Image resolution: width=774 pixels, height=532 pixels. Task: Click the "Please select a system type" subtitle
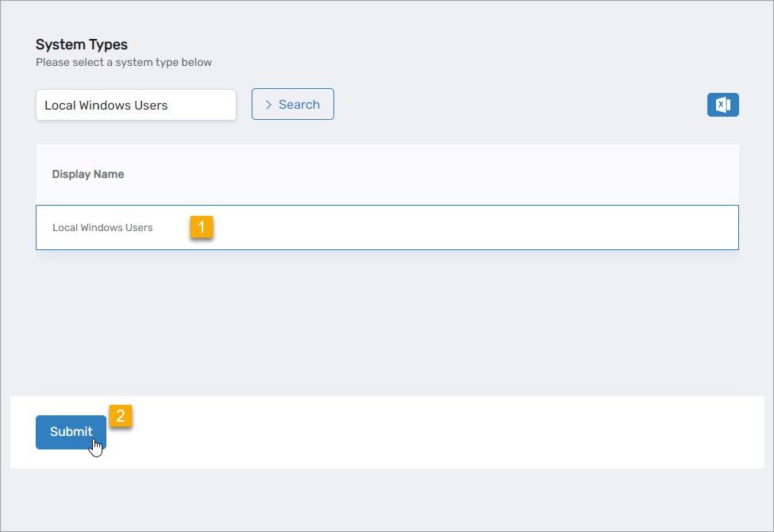tap(124, 62)
